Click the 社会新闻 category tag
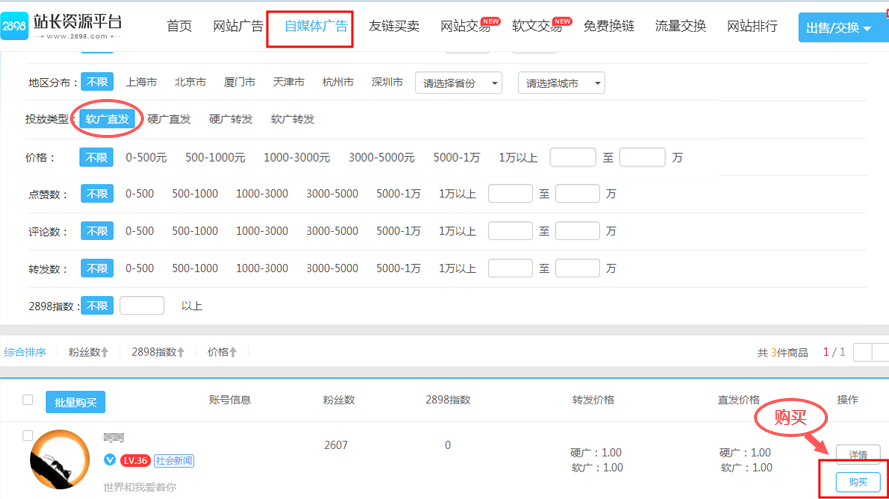Image resolution: width=889 pixels, height=499 pixels. point(174,461)
